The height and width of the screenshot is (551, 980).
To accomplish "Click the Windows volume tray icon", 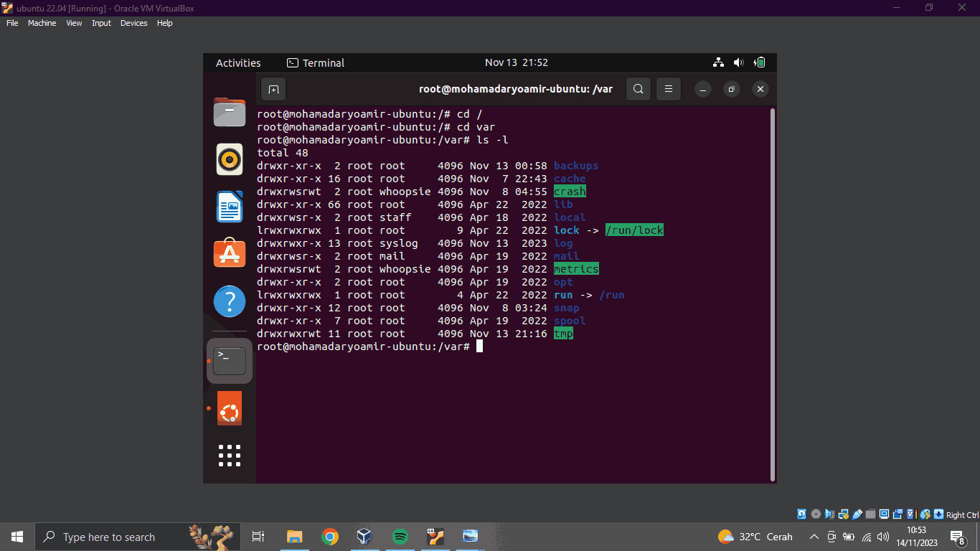I will [x=883, y=537].
